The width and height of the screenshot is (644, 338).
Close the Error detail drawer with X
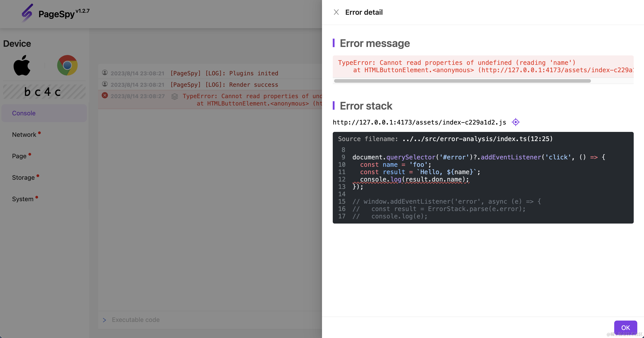click(x=336, y=12)
